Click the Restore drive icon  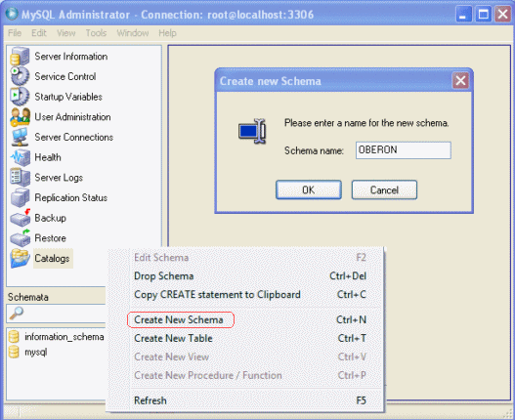point(21,238)
